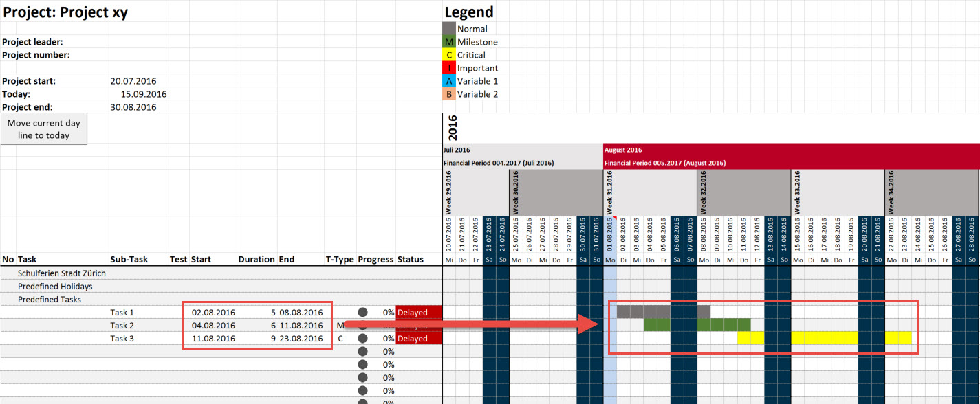980x404 pixels.
Task: Click the 28.08.2016 date column header
Action: point(972,235)
